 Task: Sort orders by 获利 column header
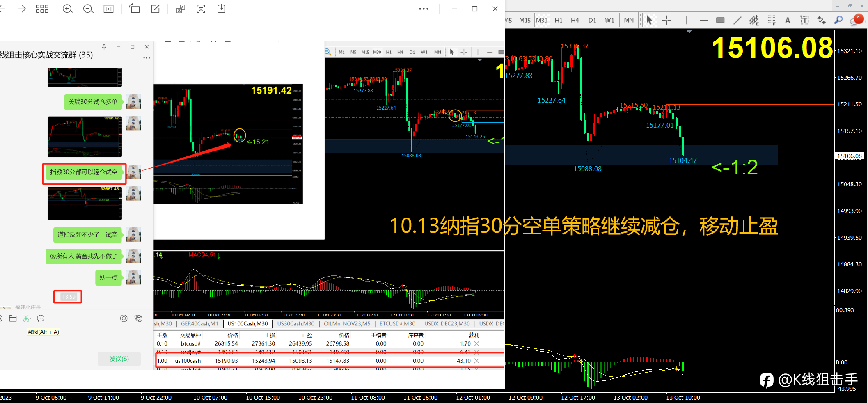[x=474, y=335]
